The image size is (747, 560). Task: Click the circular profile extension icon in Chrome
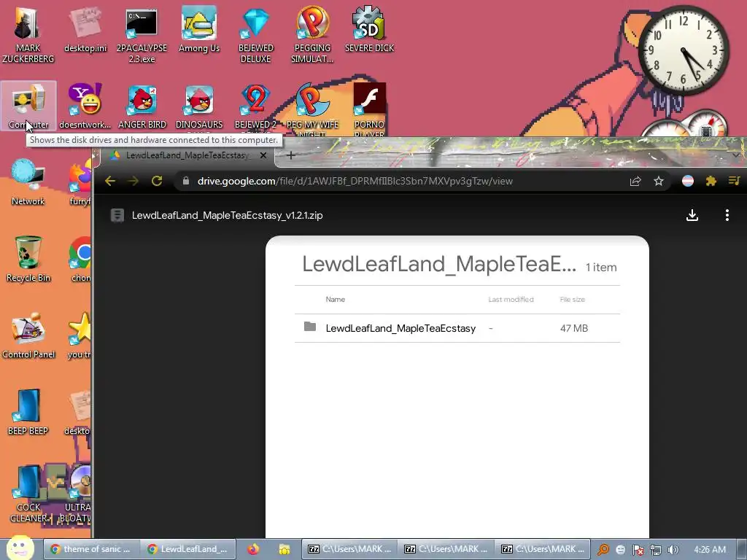[x=687, y=181]
